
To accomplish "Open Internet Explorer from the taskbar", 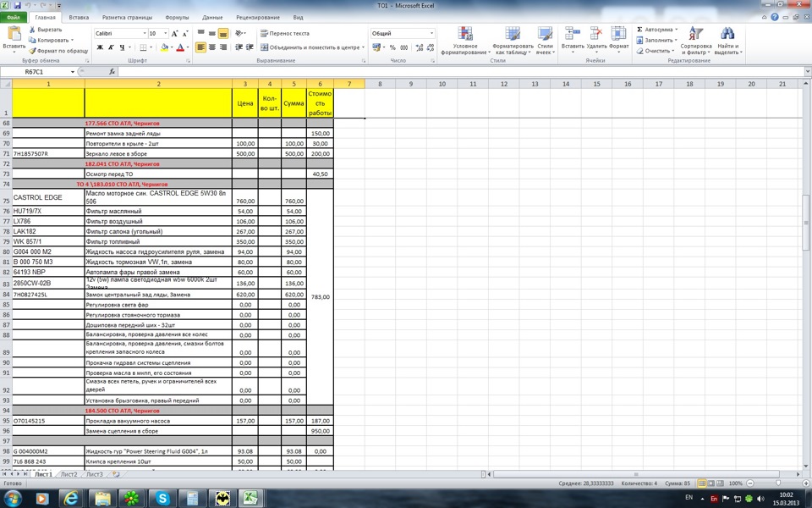I will (71, 499).
